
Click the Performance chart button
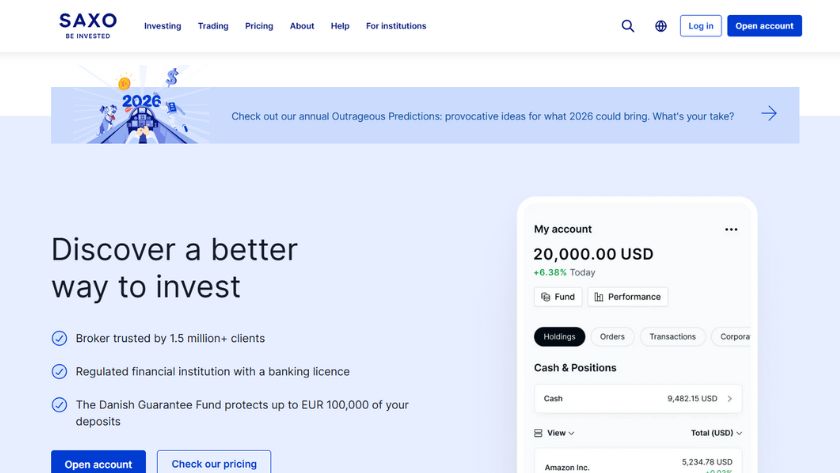(628, 297)
